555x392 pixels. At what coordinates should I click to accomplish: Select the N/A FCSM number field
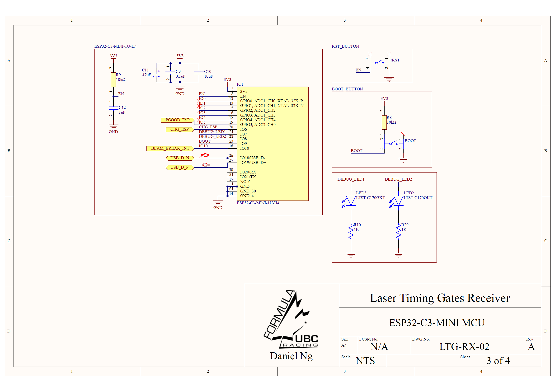point(379,347)
